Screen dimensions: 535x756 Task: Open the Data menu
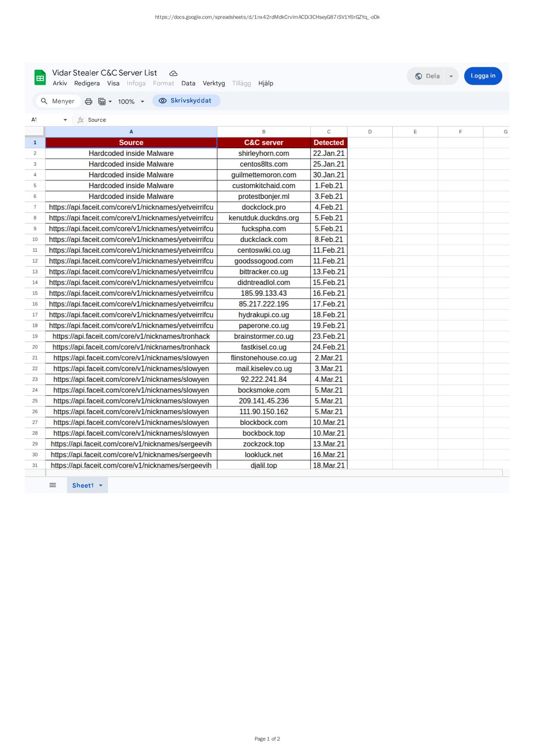(188, 84)
